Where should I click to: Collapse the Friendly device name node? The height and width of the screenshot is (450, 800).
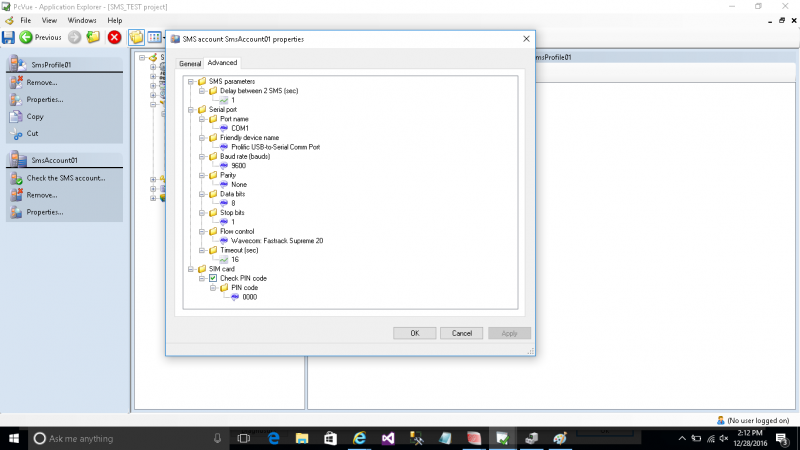point(202,138)
